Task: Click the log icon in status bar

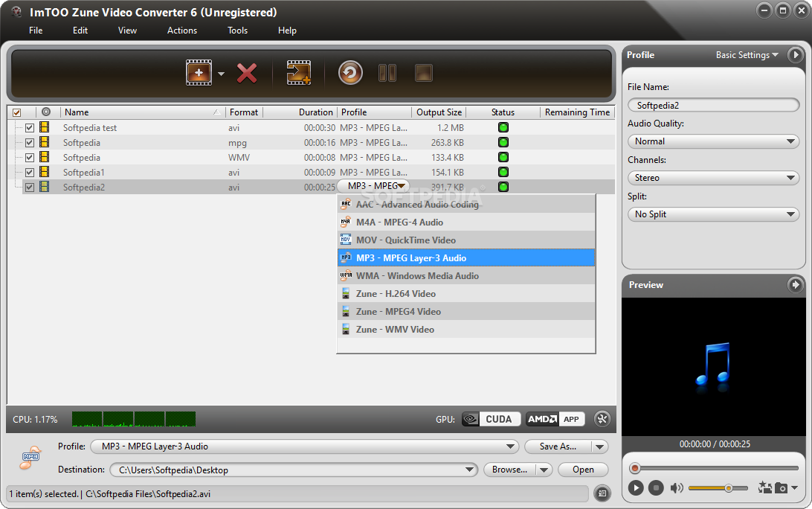Action: (602, 493)
